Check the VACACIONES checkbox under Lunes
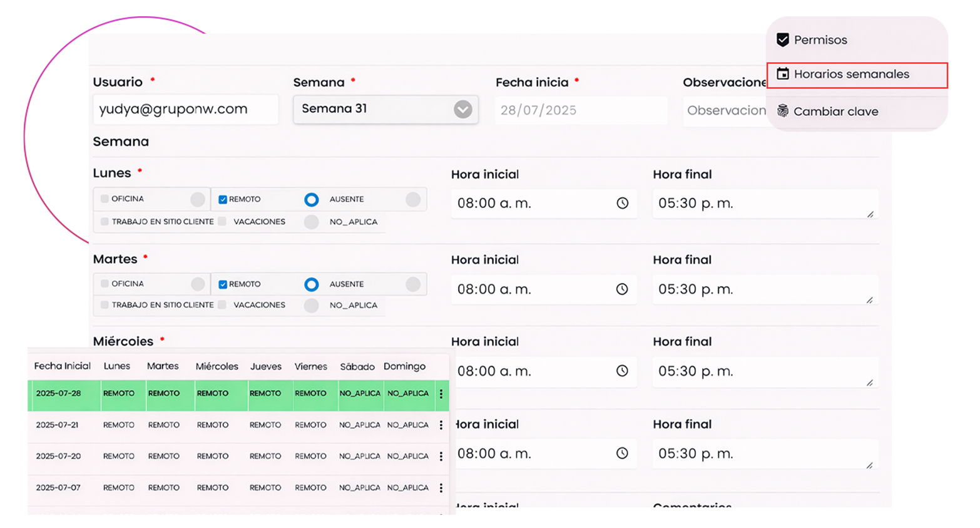The image size is (980, 528). [222, 222]
